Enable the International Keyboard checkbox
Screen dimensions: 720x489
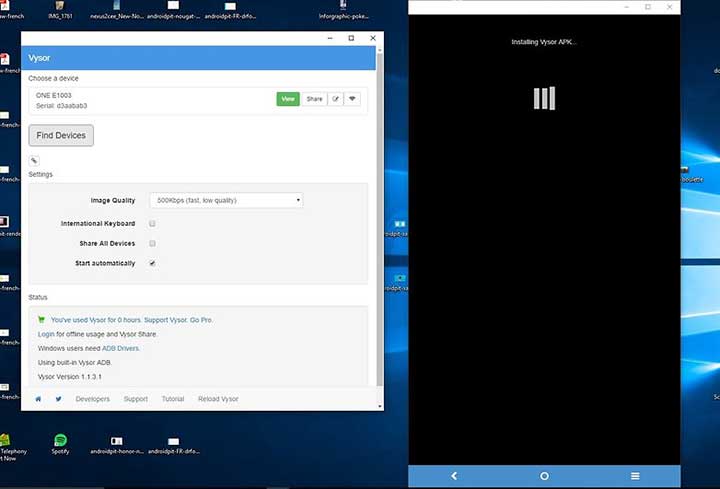point(152,224)
